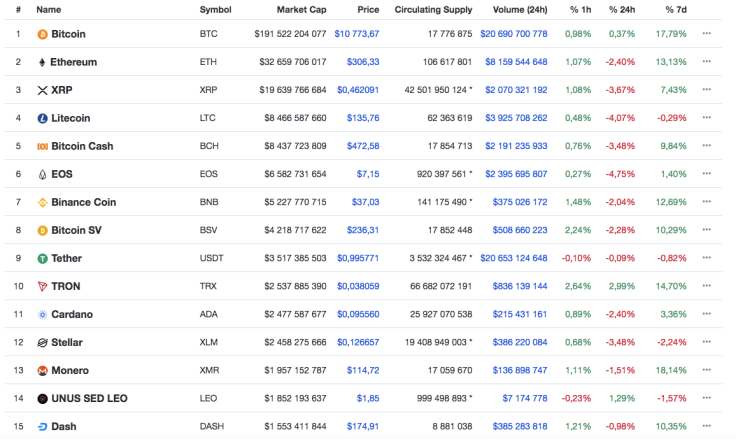
Task: Sort the table by Name column
Action: coord(49,9)
